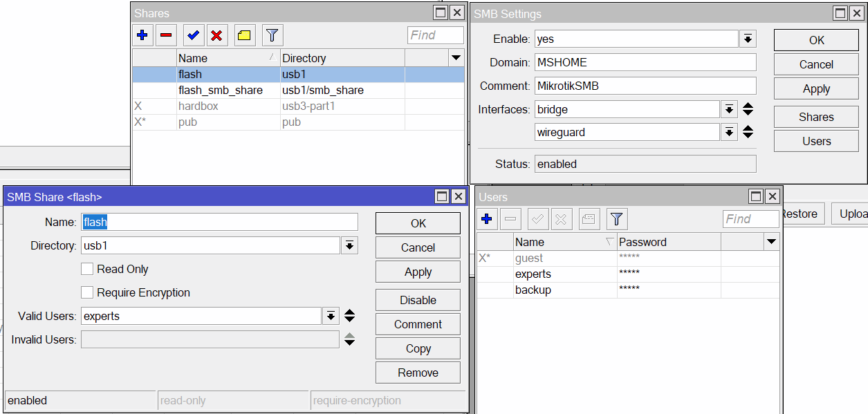
Task: Tick the Require Encryption checkbox
Action: pos(87,292)
